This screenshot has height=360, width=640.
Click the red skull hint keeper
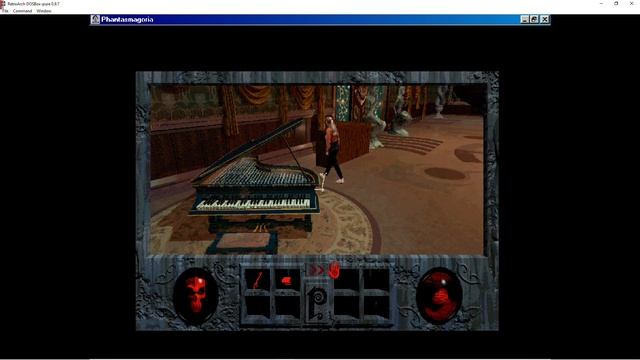pos(196,296)
